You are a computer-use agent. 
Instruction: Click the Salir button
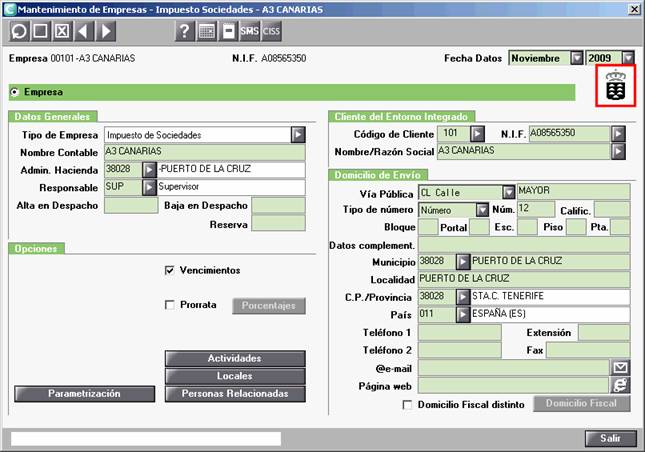tap(610, 438)
